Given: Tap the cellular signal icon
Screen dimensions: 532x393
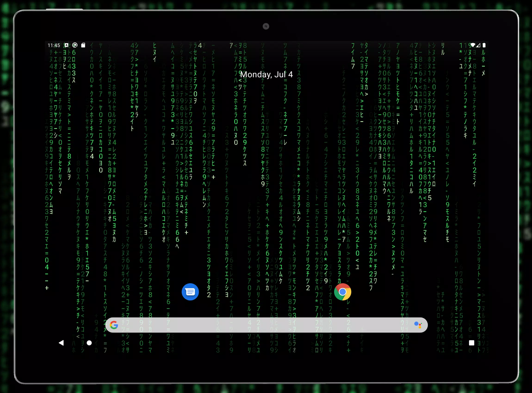Looking at the screenshot, I should click(479, 45).
